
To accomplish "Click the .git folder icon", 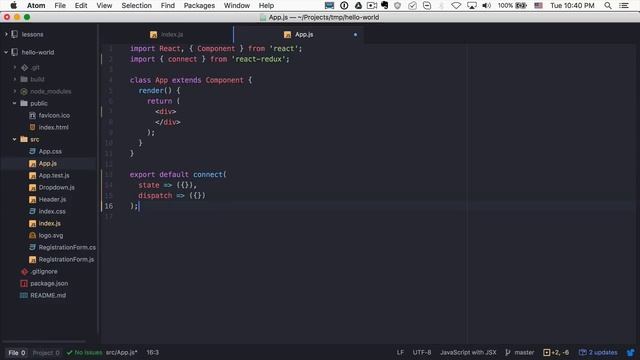I will (24, 67).
